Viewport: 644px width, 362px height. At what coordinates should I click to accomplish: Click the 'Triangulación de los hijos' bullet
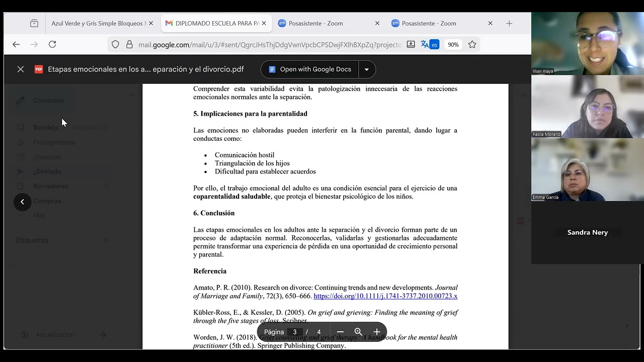point(252,163)
